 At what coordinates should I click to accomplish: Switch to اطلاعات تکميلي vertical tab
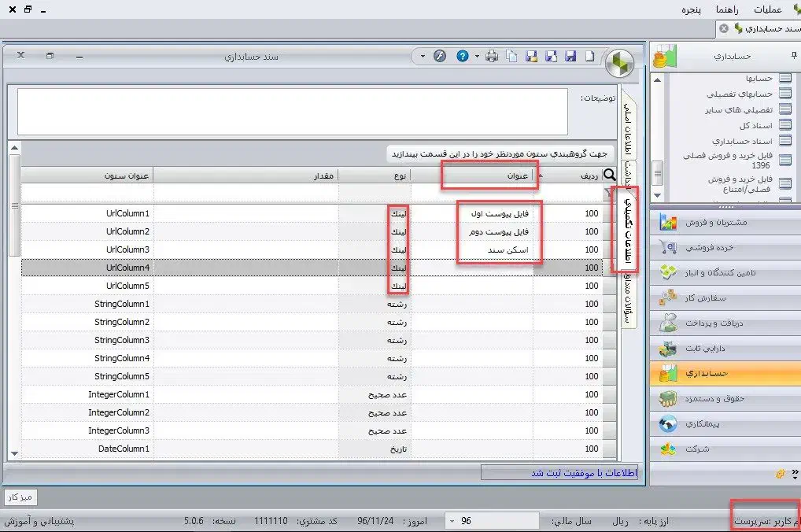pos(628,228)
